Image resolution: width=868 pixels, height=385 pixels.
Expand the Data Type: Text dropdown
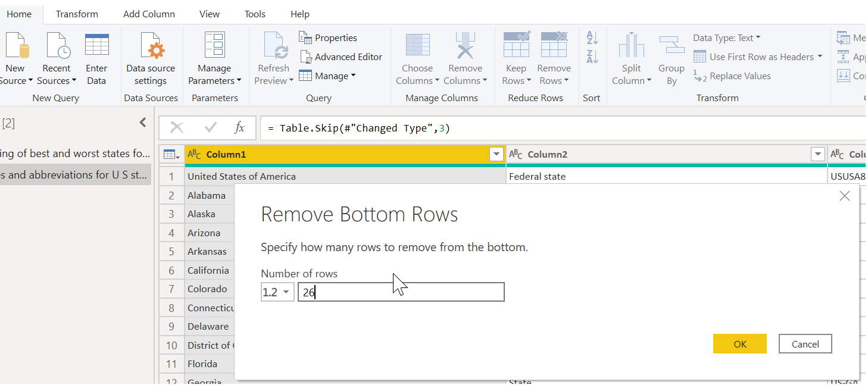point(727,38)
